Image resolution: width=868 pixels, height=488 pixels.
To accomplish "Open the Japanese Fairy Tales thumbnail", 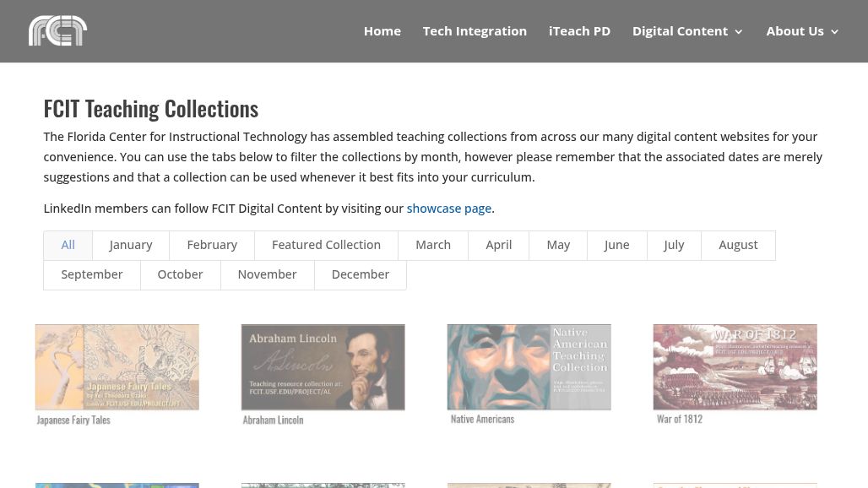I will click(117, 367).
